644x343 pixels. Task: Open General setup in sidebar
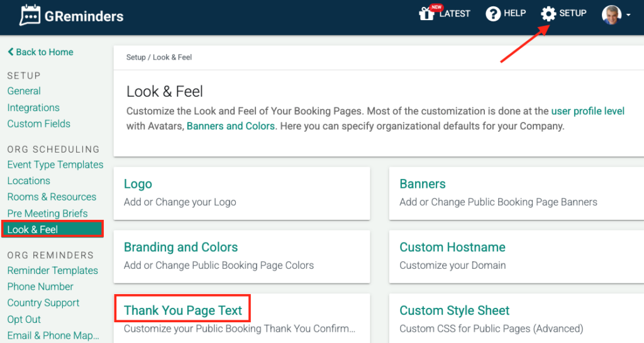(x=24, y=91)
